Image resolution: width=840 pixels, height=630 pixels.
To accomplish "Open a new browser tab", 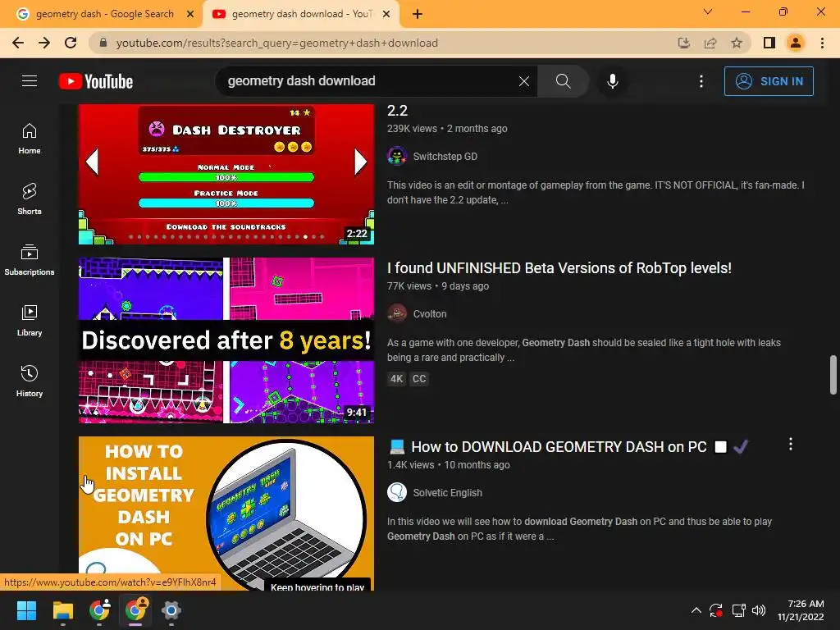I will click(418, 14).
